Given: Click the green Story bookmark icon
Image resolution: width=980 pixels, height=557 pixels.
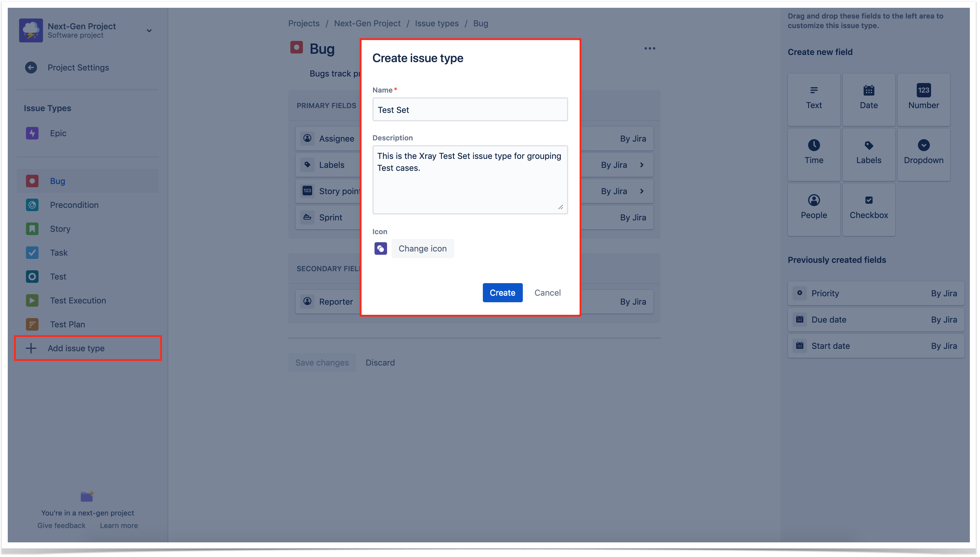Looking at the screenshot, I should tap(32, 229).
